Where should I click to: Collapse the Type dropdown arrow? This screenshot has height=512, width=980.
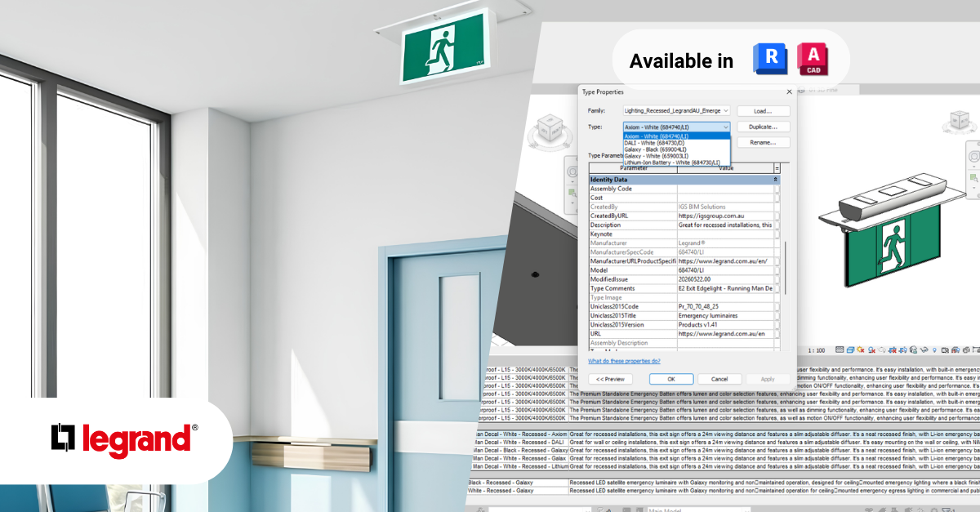point(725,127)
